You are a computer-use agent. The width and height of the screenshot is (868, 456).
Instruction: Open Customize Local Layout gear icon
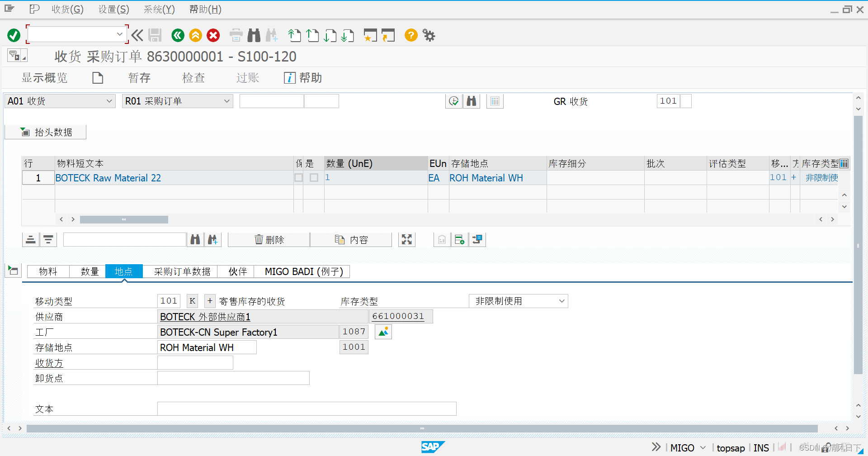(x=429, y=35)
